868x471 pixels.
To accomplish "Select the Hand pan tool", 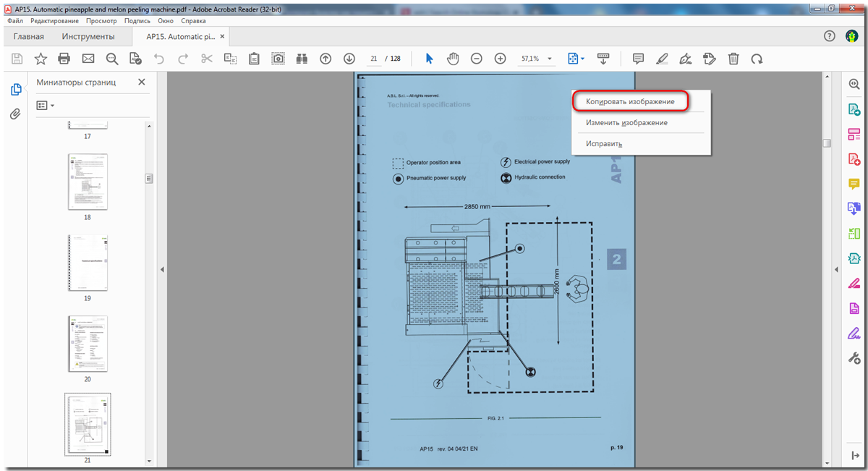I will pos(453,59).
